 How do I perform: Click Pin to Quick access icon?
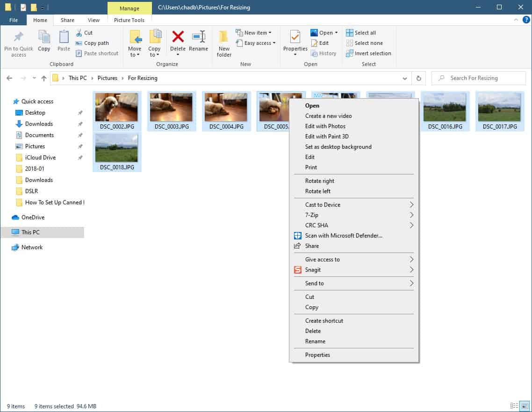18,36
